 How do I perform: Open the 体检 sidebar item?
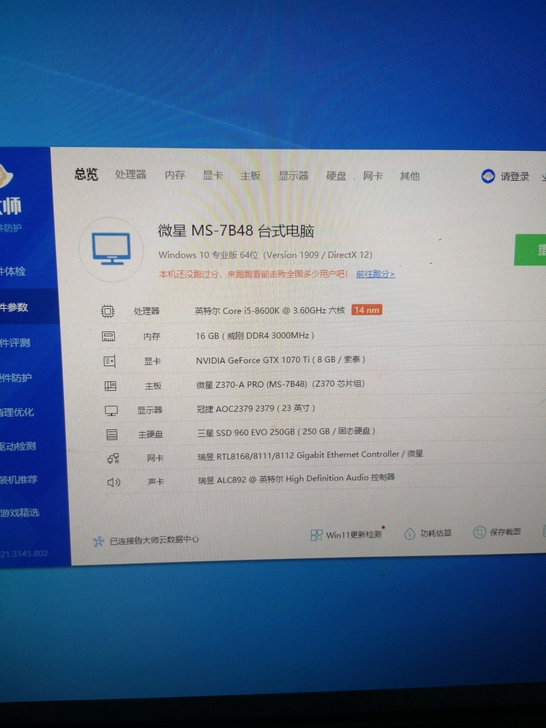pos(13,271)
